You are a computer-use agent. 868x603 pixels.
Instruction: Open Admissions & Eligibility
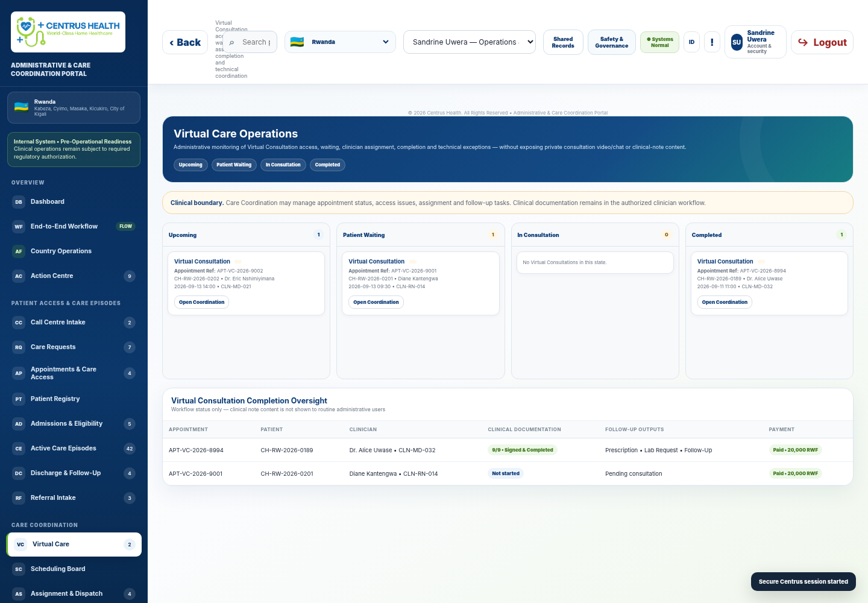click(x=74, y=424)
